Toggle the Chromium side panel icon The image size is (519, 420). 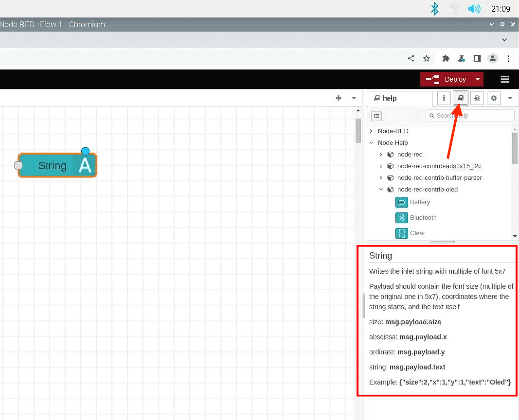(x=477, y=58)
